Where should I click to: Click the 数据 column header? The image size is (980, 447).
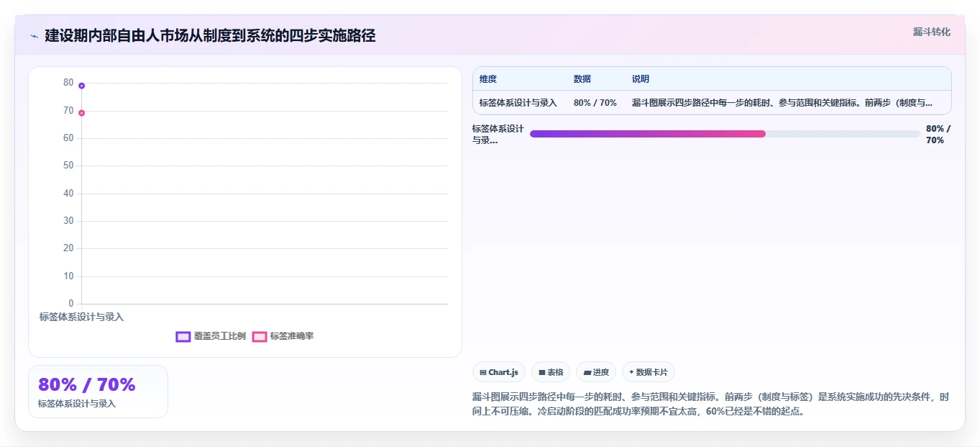pyautogui.click(x=582, y=79)
